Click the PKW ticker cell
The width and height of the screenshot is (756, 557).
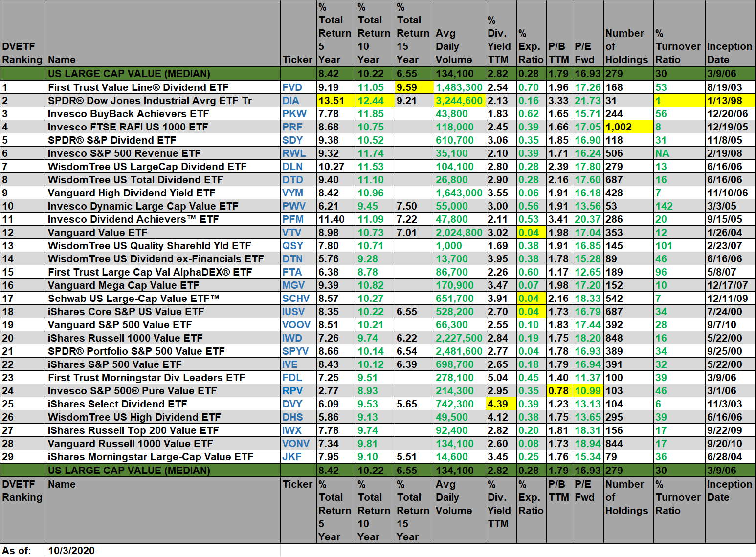[298, 114]
